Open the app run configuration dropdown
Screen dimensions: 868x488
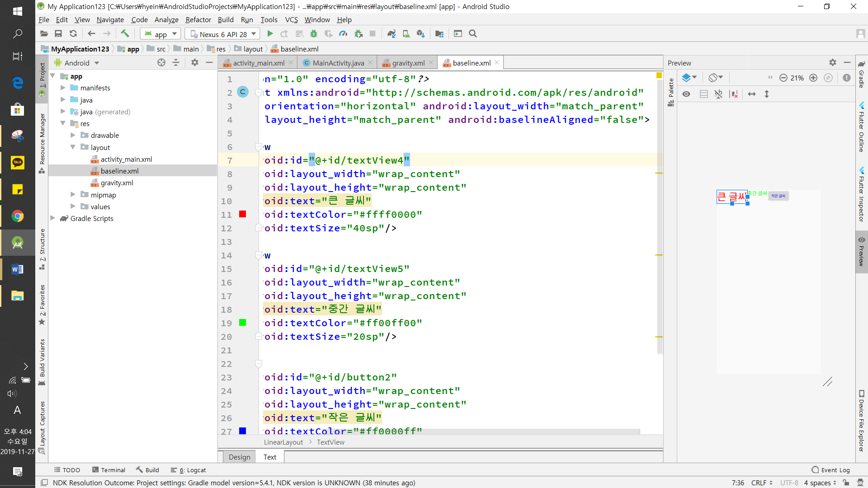click(161, 34)
